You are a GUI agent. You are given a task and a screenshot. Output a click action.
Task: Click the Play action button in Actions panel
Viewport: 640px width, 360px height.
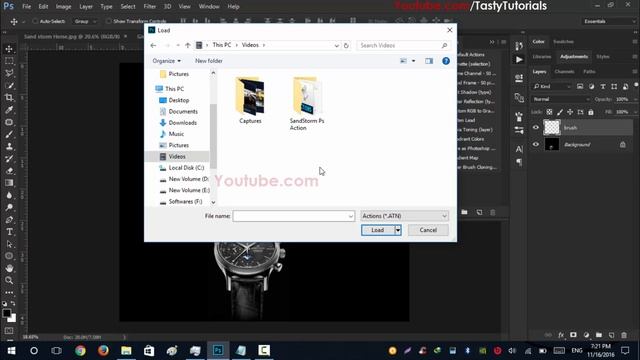pyautogui.click(x=519, y=60)
